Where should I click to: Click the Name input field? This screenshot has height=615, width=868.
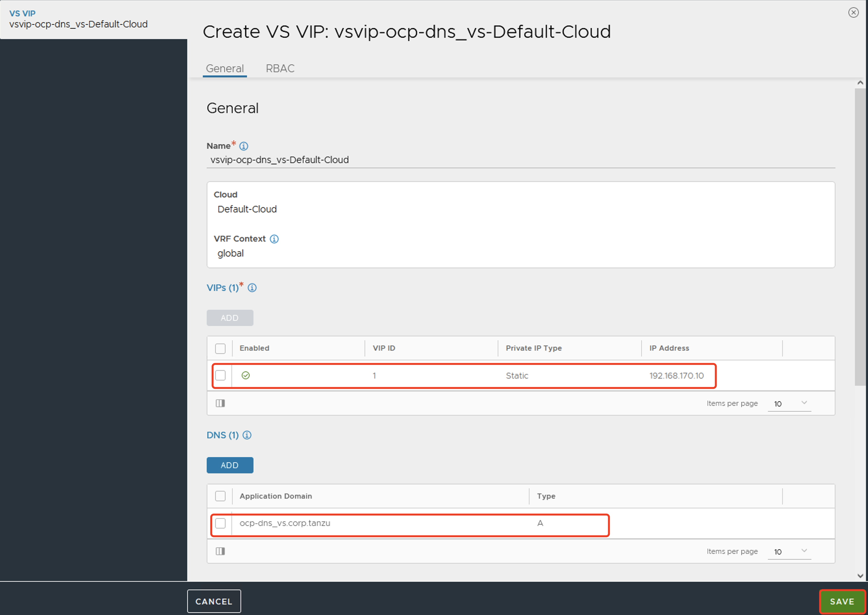(520, 160)
